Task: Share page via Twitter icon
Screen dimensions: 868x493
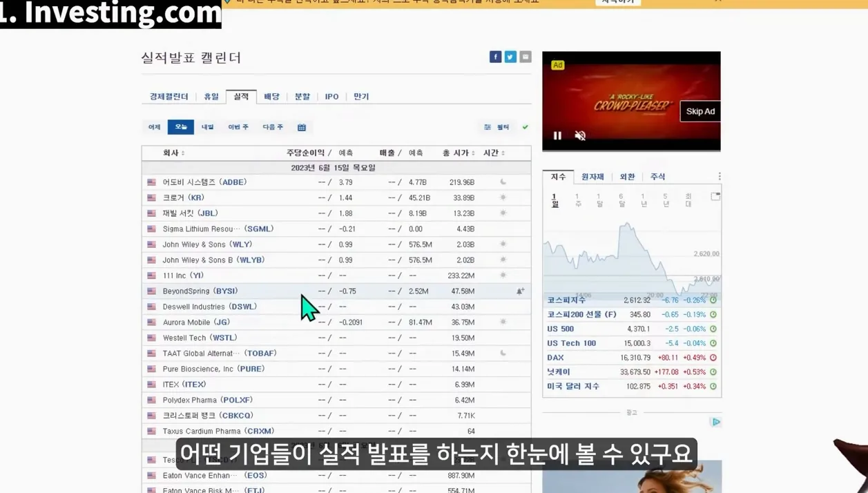Action: click(510, 57)
